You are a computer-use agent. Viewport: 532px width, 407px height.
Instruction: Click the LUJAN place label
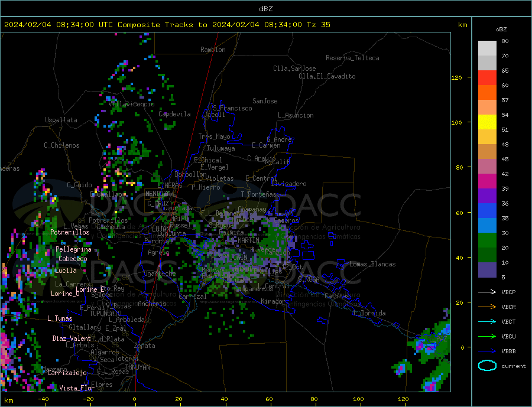click(161, 230)
